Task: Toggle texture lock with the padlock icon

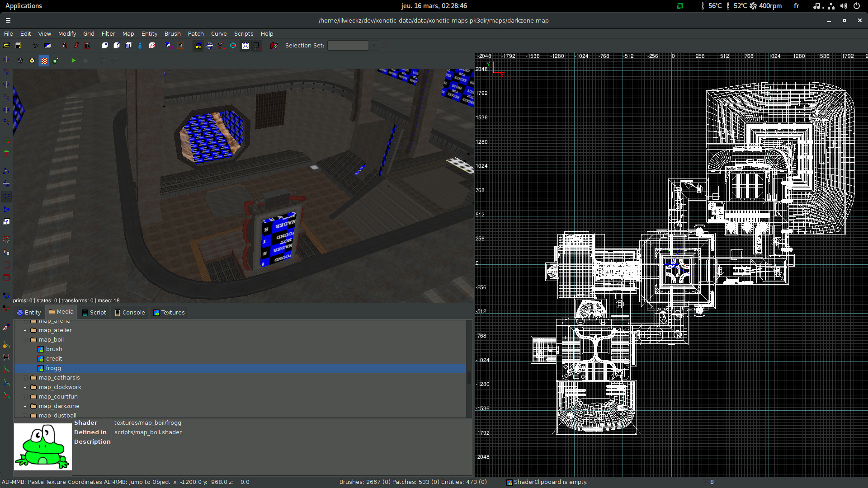Action: click(198, 45)
